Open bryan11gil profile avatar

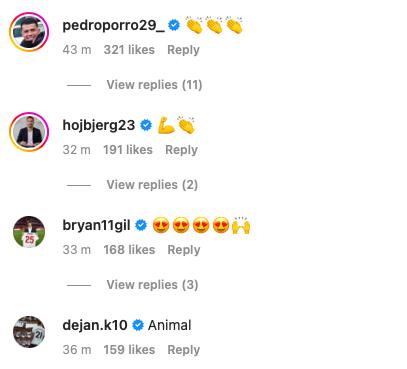[29, 232]
